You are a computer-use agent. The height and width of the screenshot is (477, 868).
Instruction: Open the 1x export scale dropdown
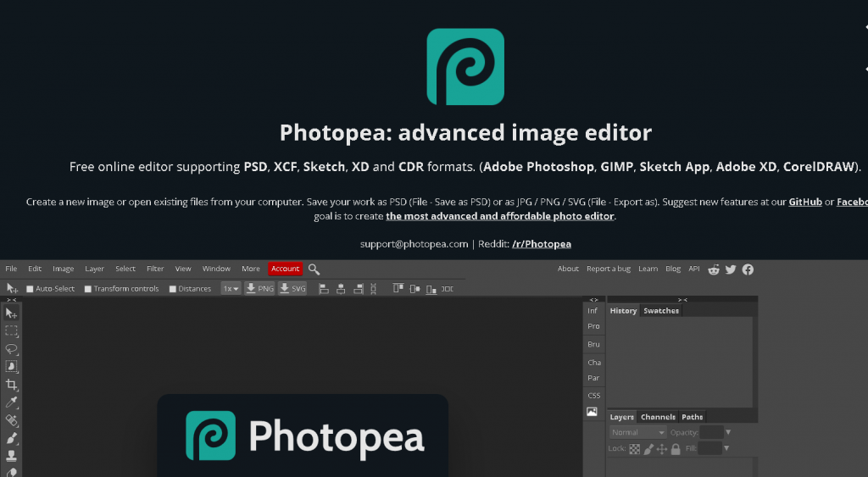coord(231,289)
